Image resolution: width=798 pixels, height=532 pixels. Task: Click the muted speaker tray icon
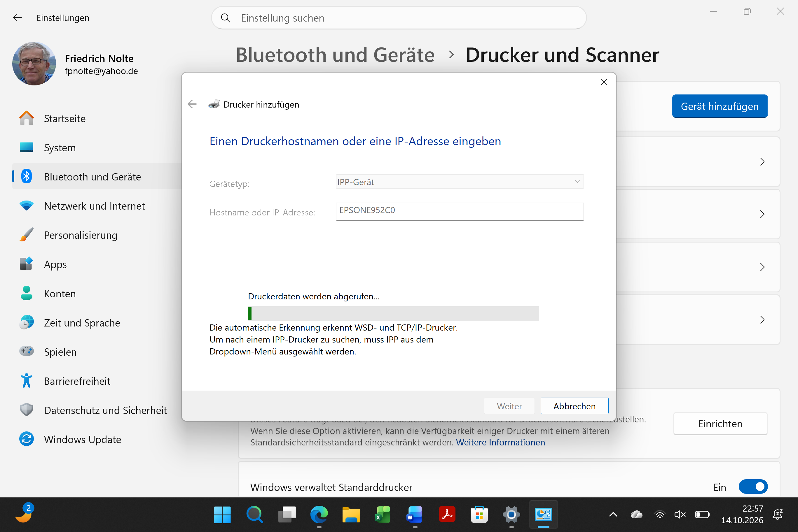[x=680, y=515]
